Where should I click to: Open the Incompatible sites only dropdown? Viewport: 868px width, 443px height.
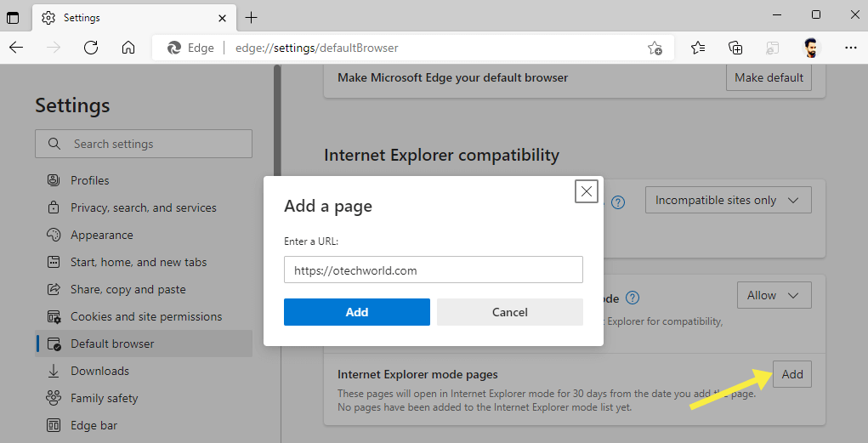point(728,200)
